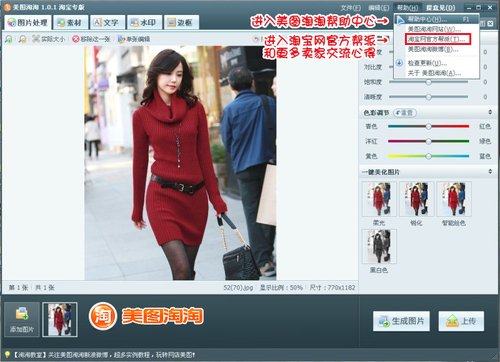Viewport: 500px width, 362px height.
Task: Click the zoom-in magnifier icon
Action: [9, 39]
